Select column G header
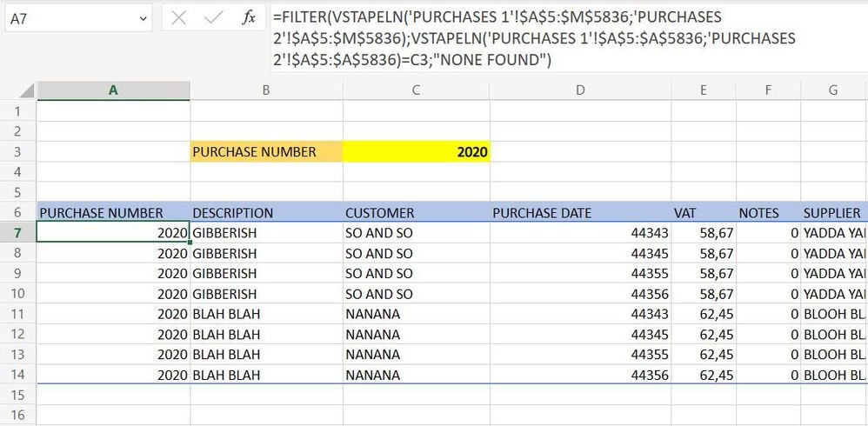 833,90
